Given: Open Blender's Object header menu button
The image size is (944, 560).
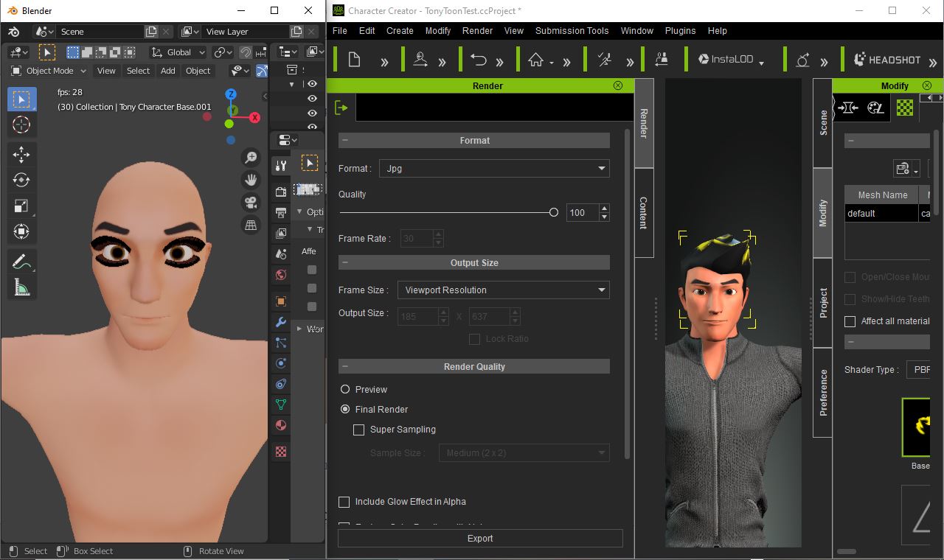Looking at the screenshot, I should (198, 71).
